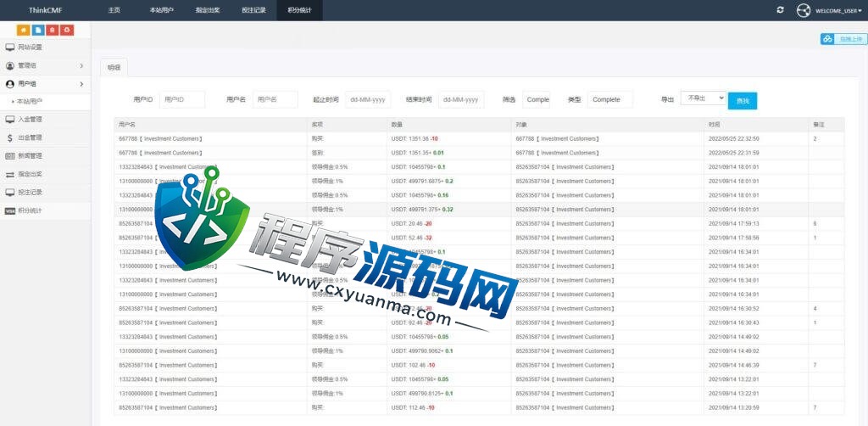Click the monitor icon beside 网站设置
The image size is (868, 426).
coord(10,47)
